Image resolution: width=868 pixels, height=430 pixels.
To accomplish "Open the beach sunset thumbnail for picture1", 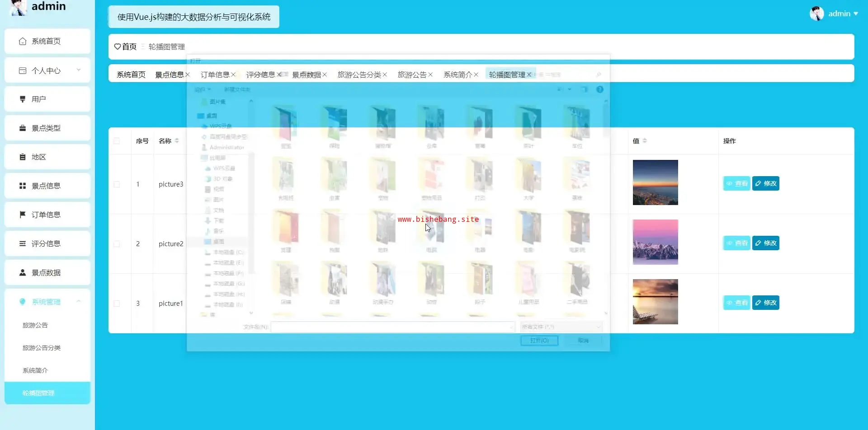I will coord(656,302).
